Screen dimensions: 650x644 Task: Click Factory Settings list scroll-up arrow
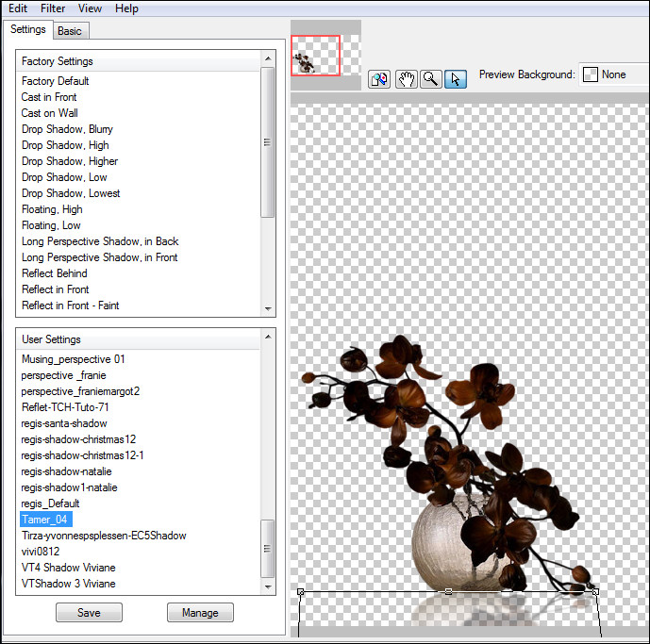coord(268,58)
